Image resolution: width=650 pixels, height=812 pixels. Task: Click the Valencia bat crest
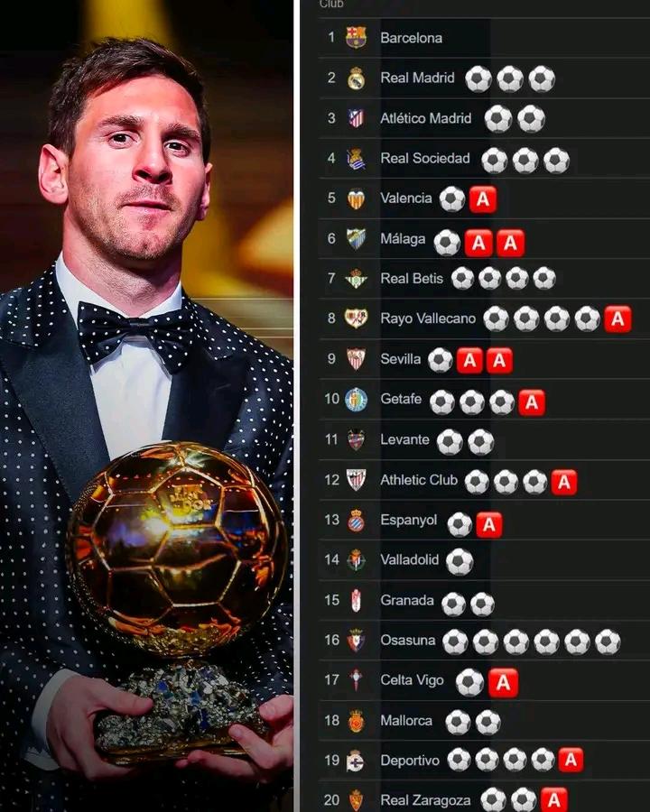pyautogui.click(x=356, y=198)
